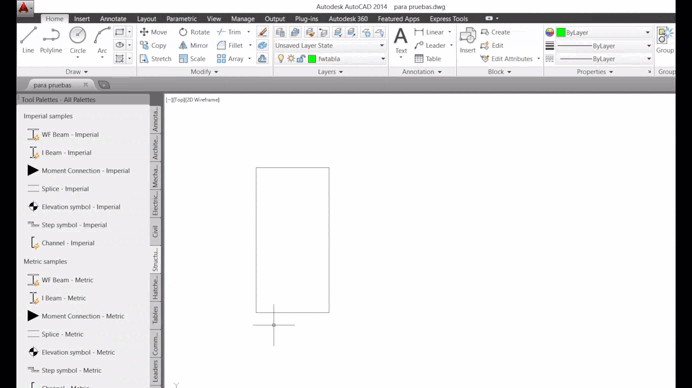This screenshot has height=388, width=692.
Task: Click the Move tool icon
Action: coord(144,32)
